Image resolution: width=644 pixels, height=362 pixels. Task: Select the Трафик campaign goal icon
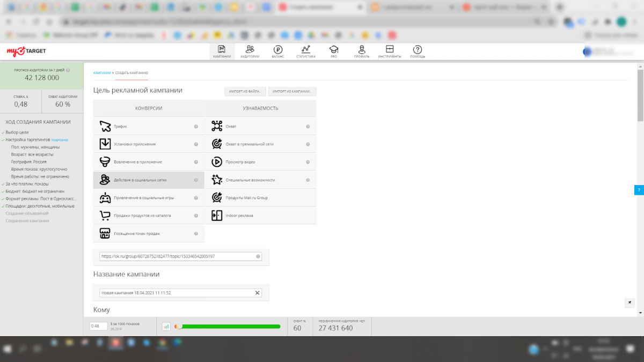(105, 127)
